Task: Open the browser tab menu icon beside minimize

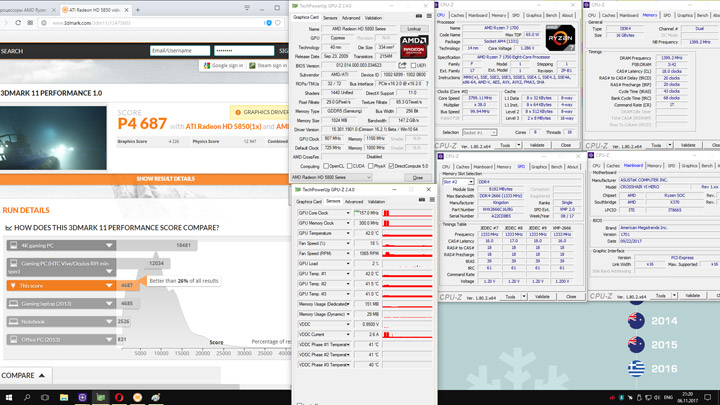Action: pos(247,8)
